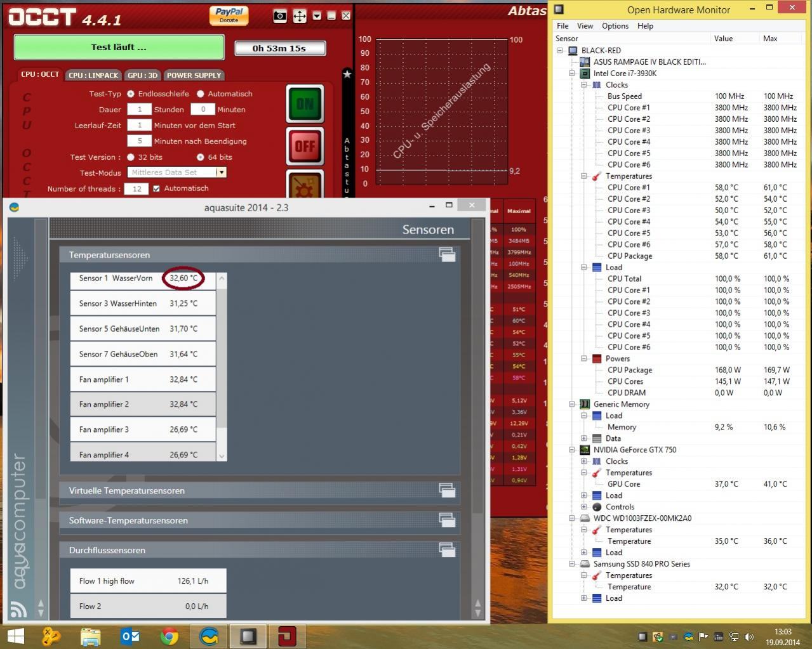
Task: Click the Dauer Stunden input field
Action: coord(139,109)
